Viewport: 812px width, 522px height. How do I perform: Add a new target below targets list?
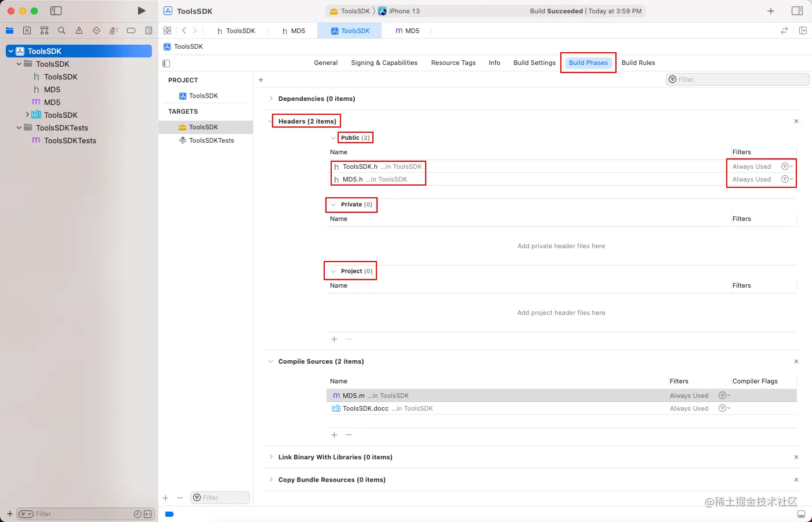pos(166,498)
